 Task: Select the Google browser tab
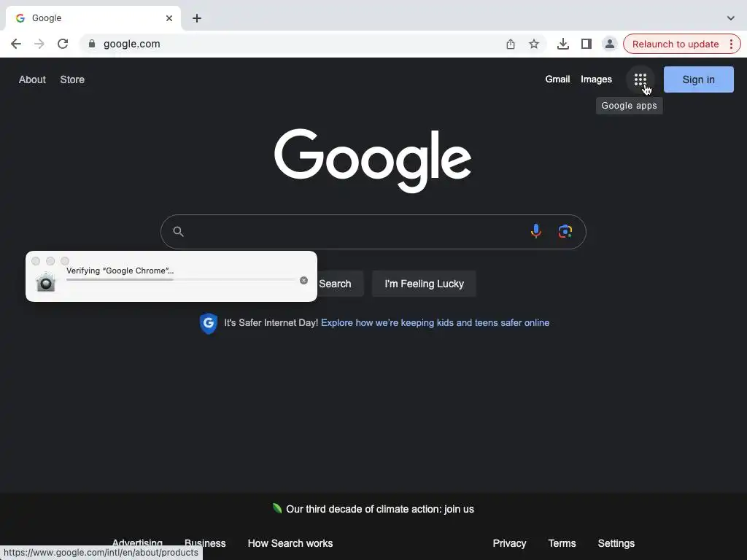[94, 18]
